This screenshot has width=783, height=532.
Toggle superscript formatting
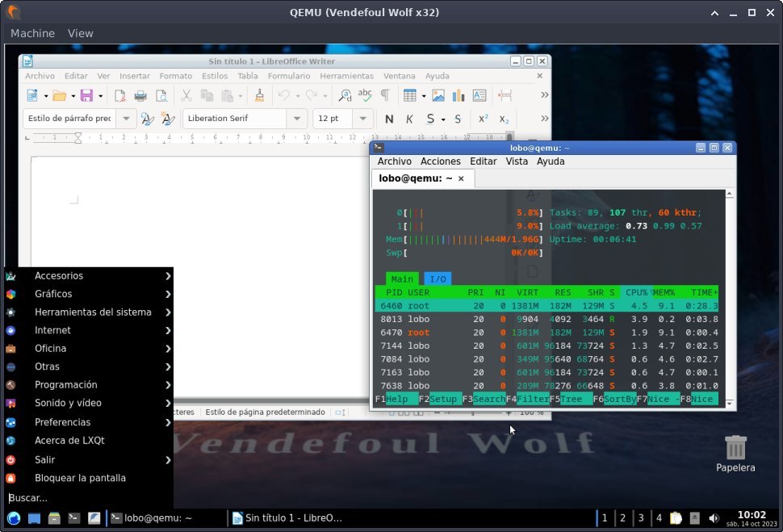(483, 119)
